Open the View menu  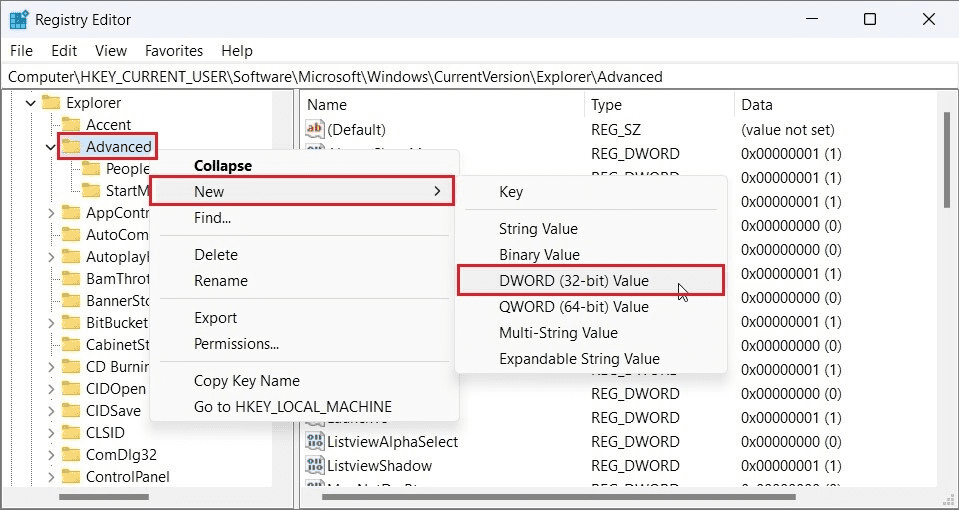point(111,51)
